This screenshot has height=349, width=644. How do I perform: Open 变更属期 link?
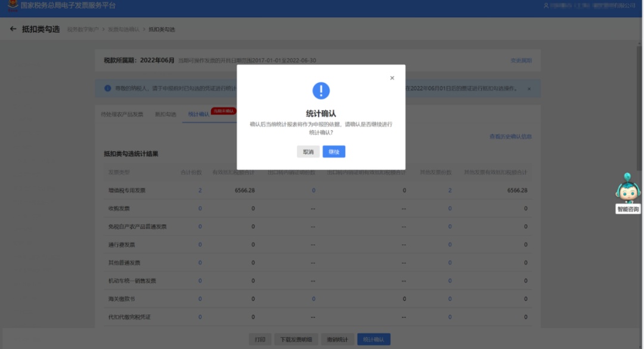tap(521, 61)
